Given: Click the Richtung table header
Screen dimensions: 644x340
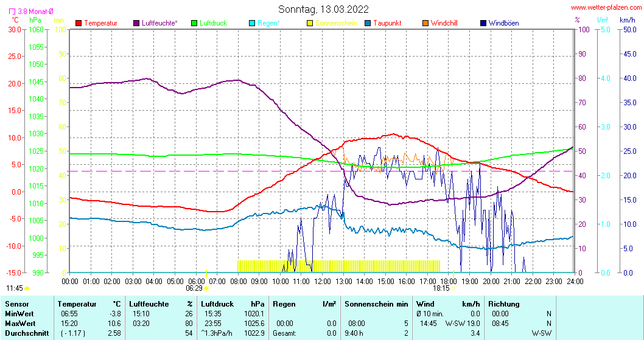Looking at the screenshot, I should [x=503, y=304].
